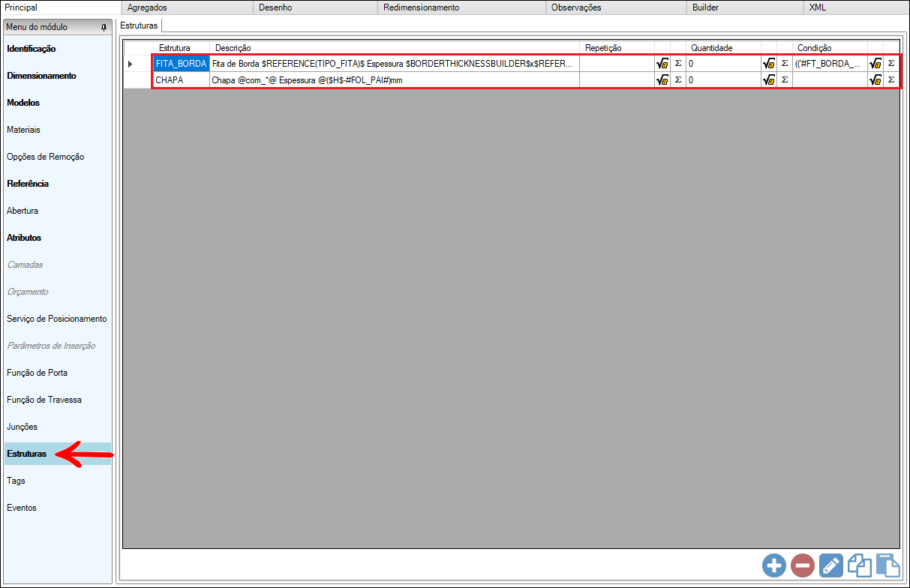
Task: Open Quantidade formula editor for CHAPA row
Action: pyautogui.click(x=769, y=79)
